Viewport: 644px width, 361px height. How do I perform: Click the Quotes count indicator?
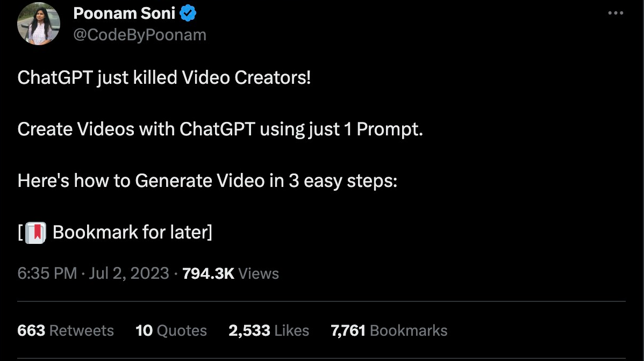pyautogui.click(x=144, y=330)
